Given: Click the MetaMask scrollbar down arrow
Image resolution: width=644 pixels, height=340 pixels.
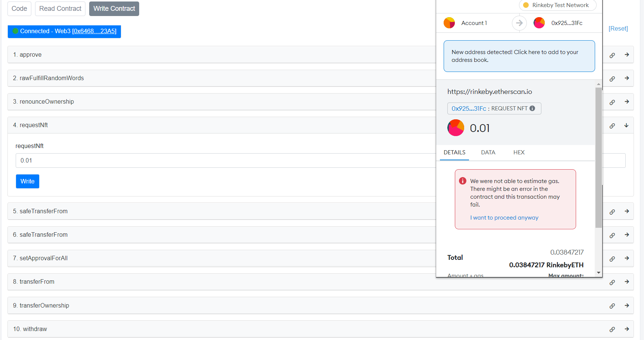Looking at the screenshot, I should [x=598, y=273].
